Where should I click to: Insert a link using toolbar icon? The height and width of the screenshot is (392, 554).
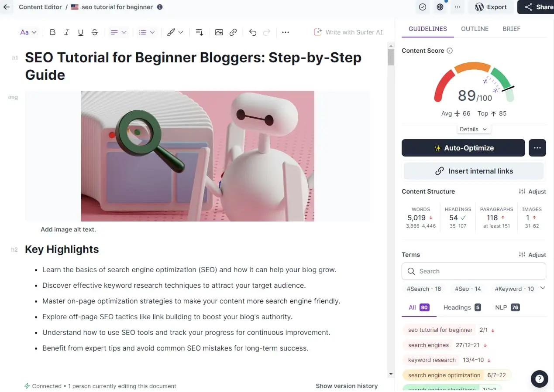233,32
